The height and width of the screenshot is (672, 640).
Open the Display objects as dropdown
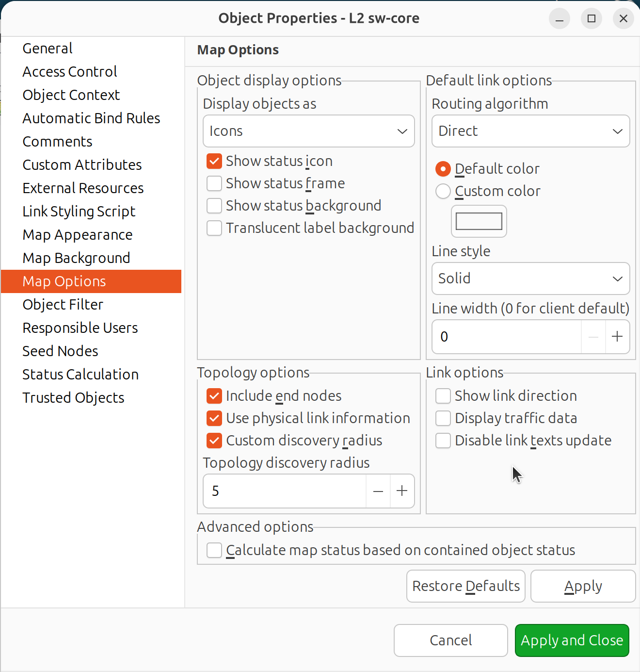click(308, 131)
